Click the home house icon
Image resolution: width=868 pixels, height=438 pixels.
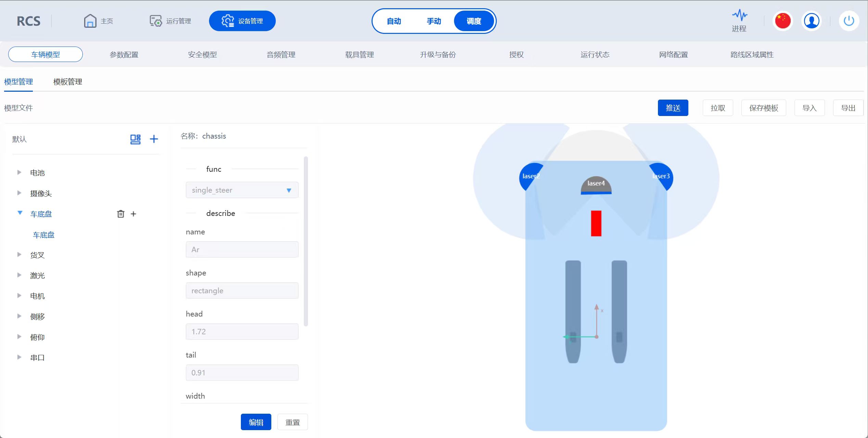[90, 21]
